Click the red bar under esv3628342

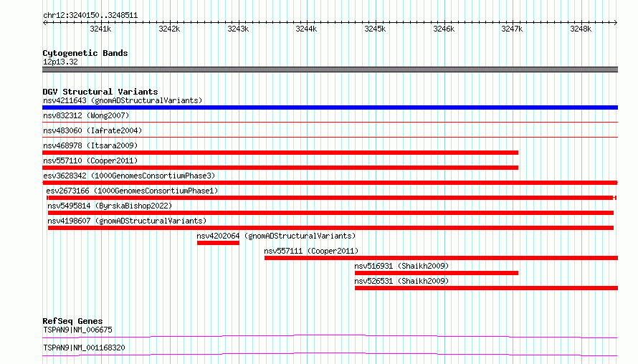(x=330, y=183)
